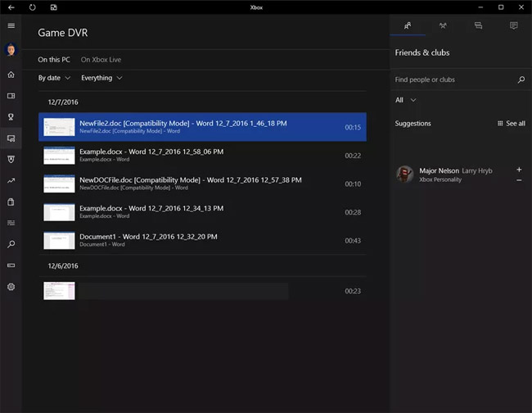Image resolution: width=532 pixels, height=413 pixels.
Task: Click the pop-out window icon in title bar
Action: pos(53,7)
